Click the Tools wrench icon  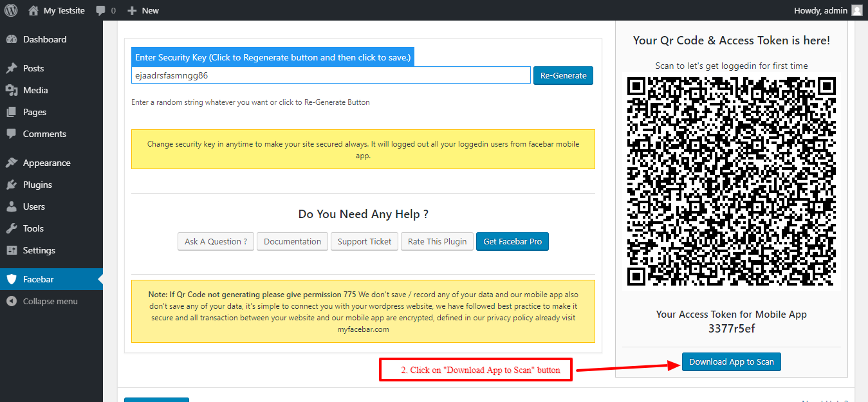pos(12,228)
